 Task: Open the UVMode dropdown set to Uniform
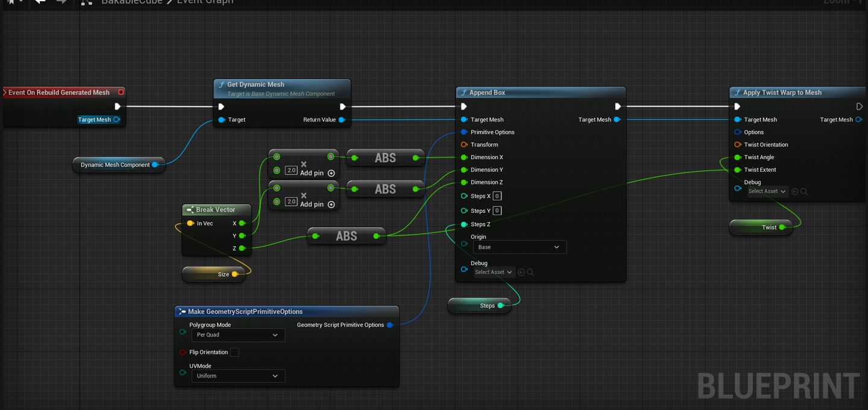click(237, 376)
